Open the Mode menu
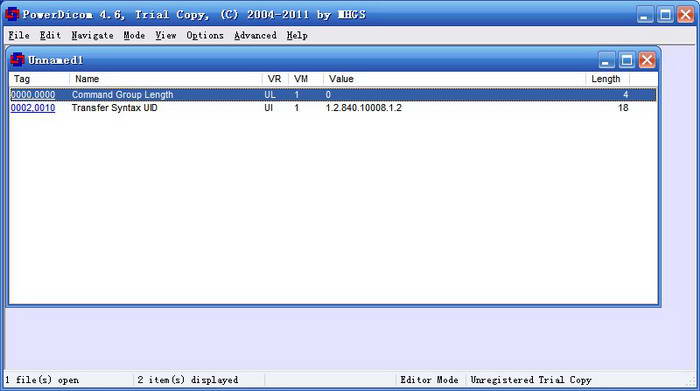 pos(134,35)
